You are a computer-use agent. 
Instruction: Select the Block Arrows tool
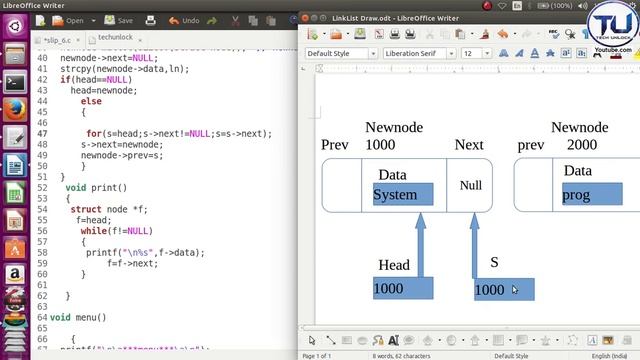(x=475, y=340)
